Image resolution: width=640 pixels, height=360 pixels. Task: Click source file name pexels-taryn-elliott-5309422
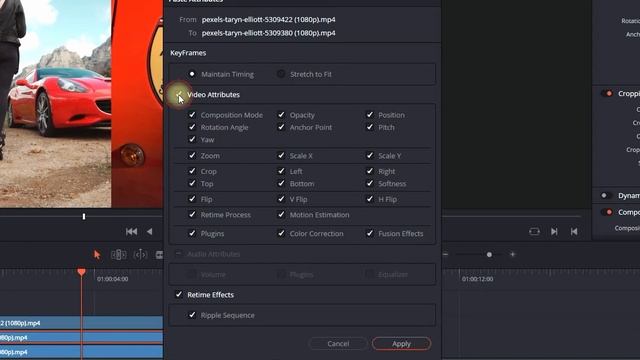268,19
